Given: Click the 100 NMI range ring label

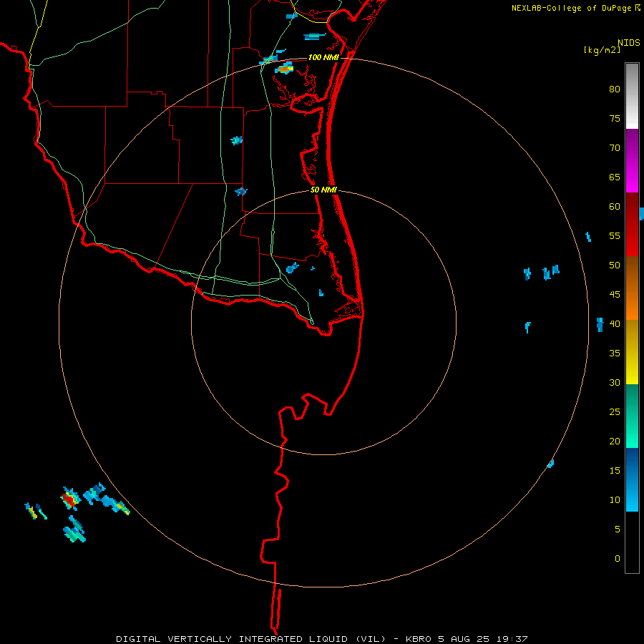Looking at the screenshot, I should pyautogui.click(x=323, y=57).
